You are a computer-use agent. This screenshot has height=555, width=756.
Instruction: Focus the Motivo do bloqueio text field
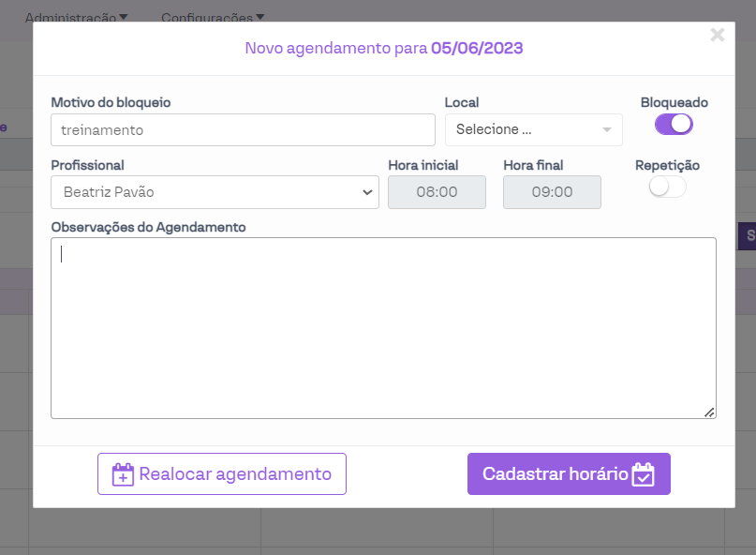[x=243, y=130]
